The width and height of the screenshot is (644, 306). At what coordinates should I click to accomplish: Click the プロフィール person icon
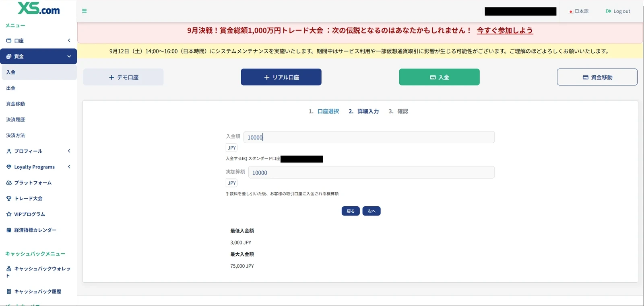pyautogui.click(x=9, y=151)
